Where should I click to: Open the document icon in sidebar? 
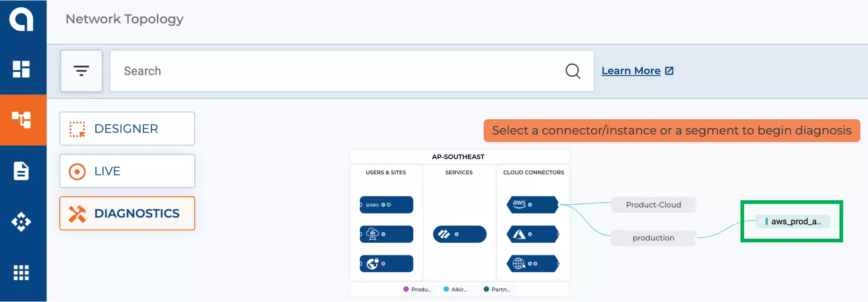point(21,171)
